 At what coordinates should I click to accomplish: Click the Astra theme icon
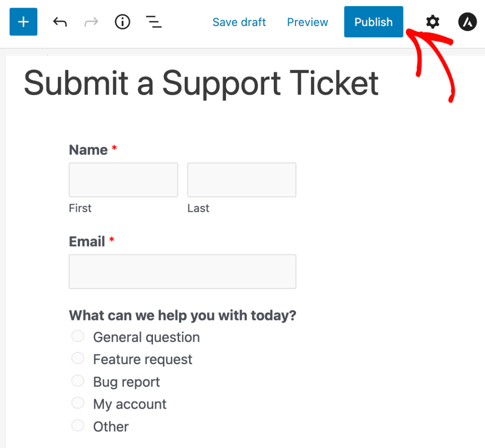pos(467,22)
